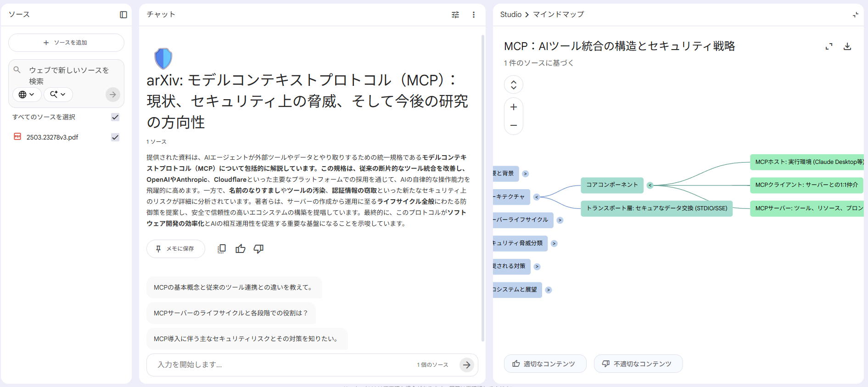The image size is (868, 387).
Task: Open chat more options menu
Action: (473, 15)
